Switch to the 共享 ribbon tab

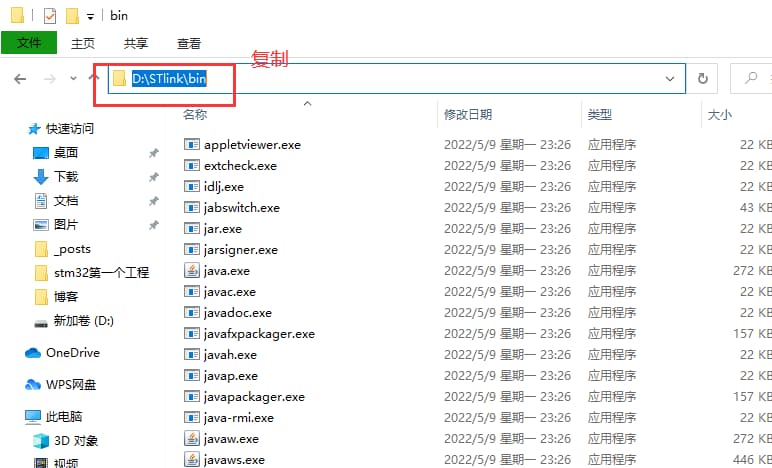[136, 43]
